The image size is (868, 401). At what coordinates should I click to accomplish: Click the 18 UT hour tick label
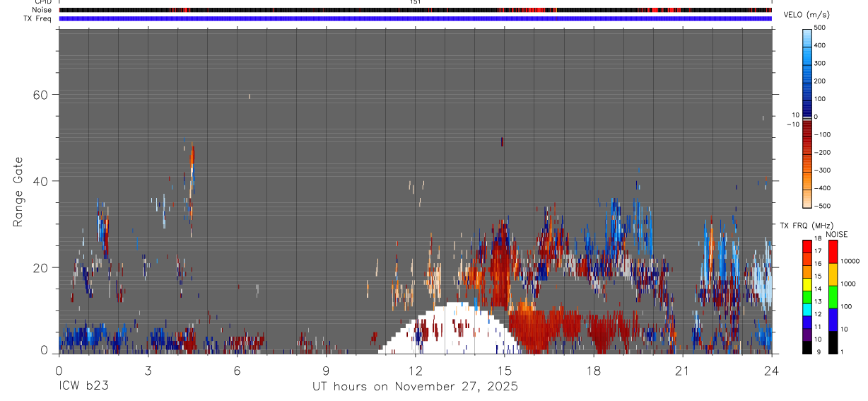pos(594,369)
